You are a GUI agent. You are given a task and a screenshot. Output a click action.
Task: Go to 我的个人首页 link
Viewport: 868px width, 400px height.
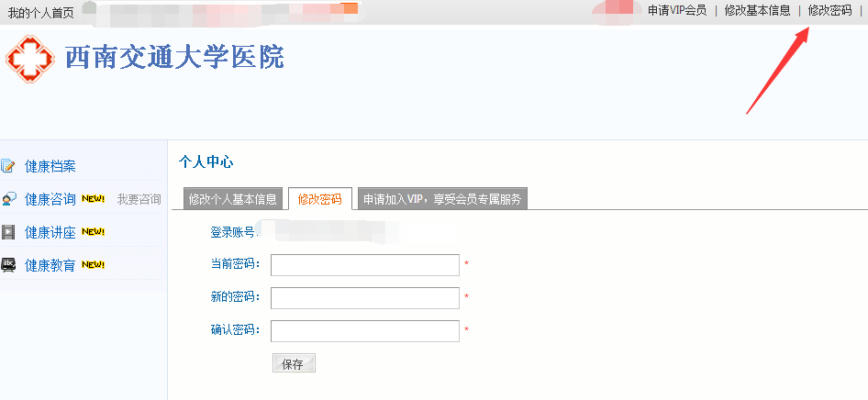point(40,11)
